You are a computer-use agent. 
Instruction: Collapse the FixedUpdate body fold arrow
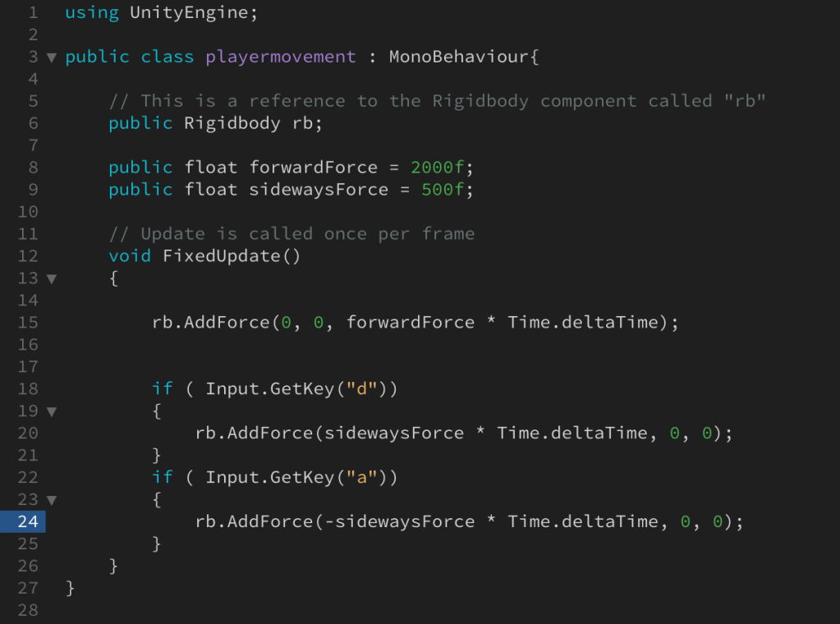pos(52,279)
